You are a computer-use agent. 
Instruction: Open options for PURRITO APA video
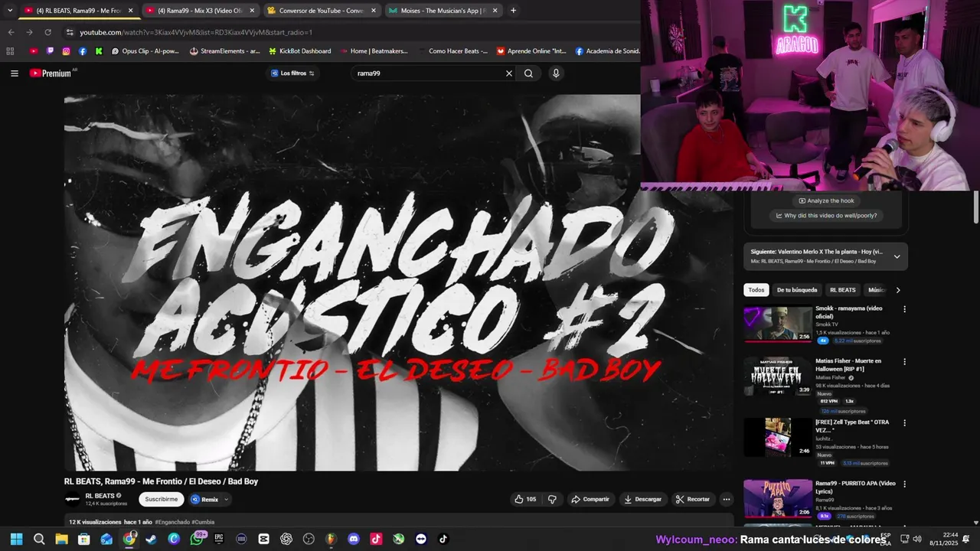click(904, 484)
